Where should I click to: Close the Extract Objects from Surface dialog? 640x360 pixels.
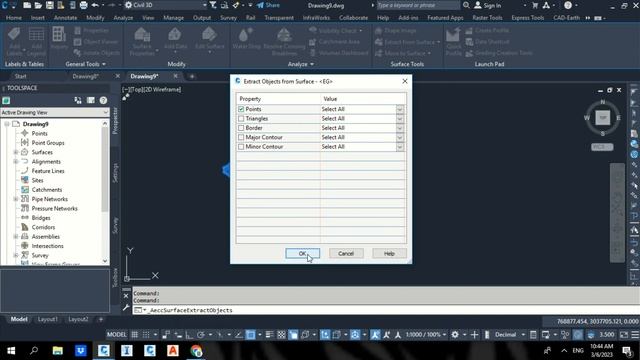[x=404, y=81]
